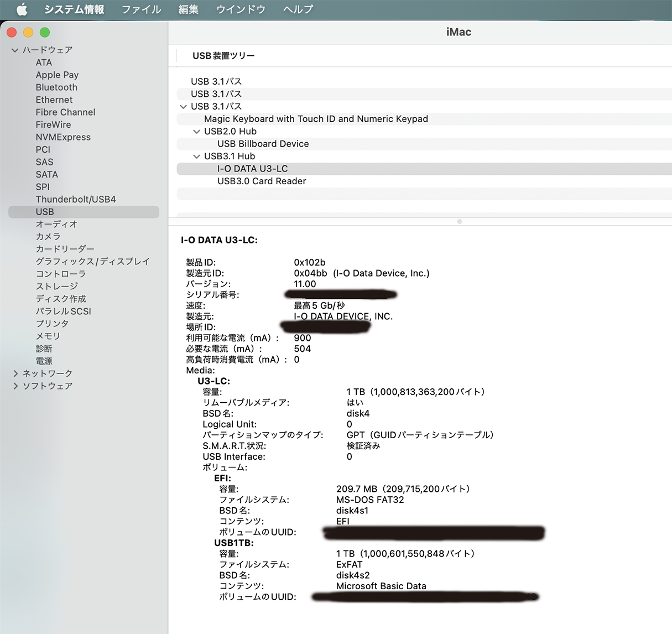Select NVMExpress in the sidebar

tap(63, 137)
